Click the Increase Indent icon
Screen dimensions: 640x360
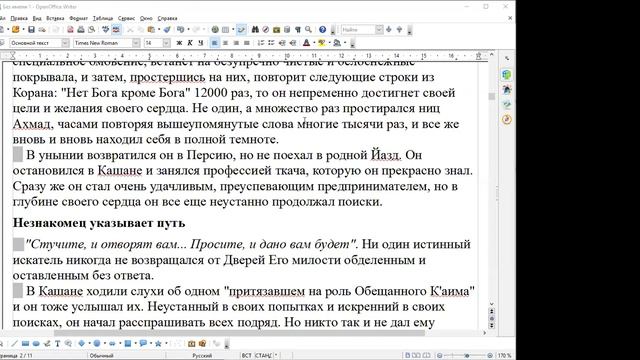tap(292, 43)
